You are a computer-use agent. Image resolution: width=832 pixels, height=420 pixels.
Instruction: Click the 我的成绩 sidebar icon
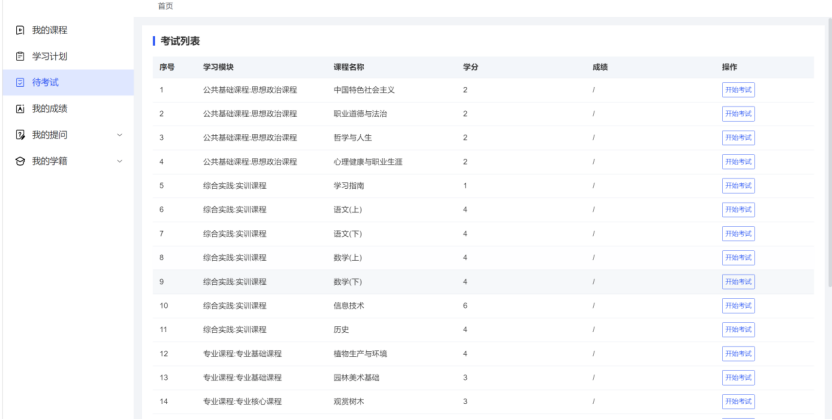pos(20,109)
